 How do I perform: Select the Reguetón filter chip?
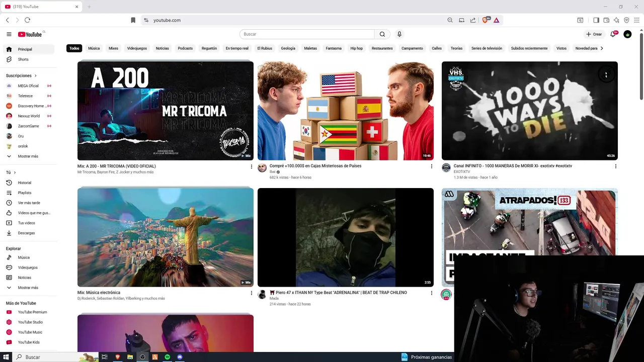(x=209, y=48)
